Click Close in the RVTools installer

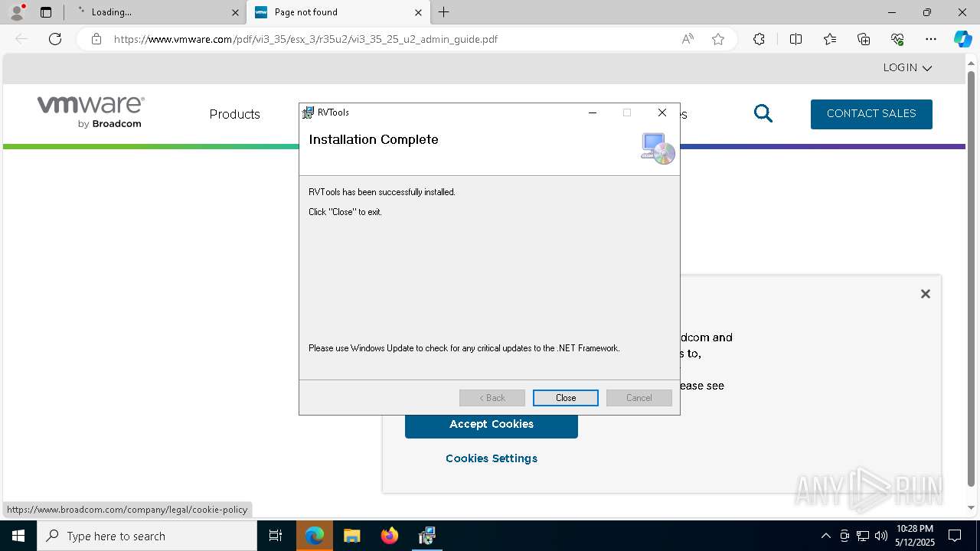(x=566, y=398)
